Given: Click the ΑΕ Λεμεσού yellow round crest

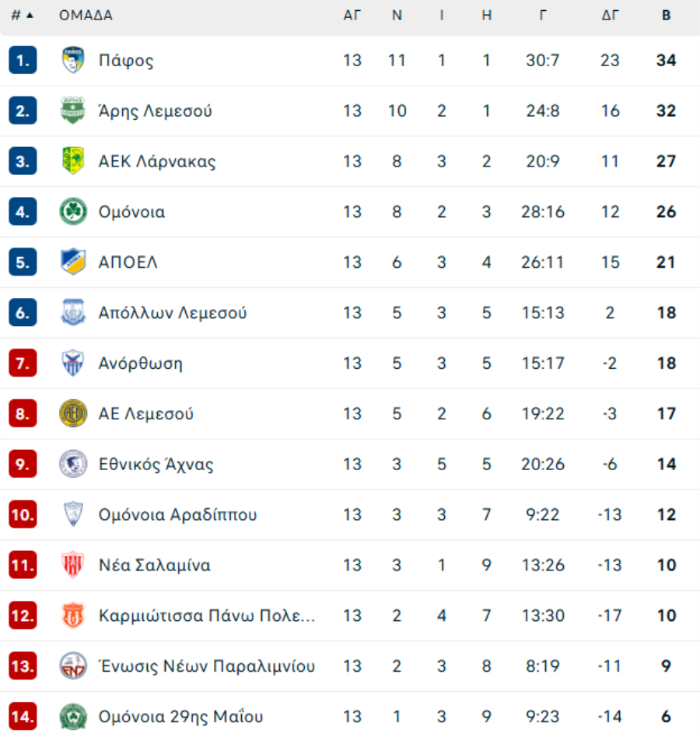Looking at the screenshot, I should (x=73, y=413).
